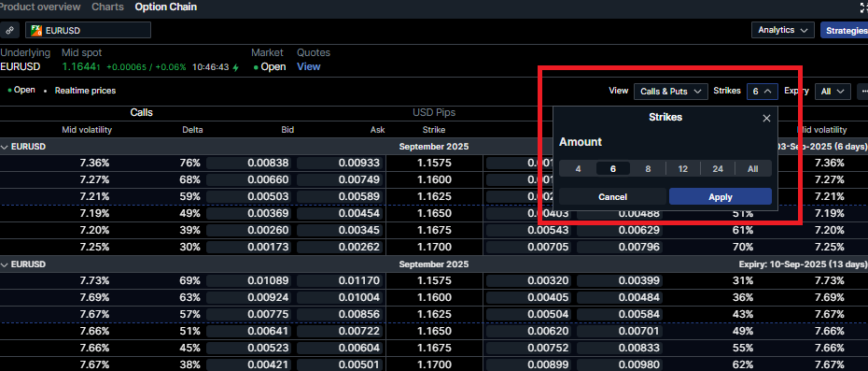The width and height of the screenshot is (868, 371).
Task: Select All strikes amount option
Action: (753, 168)
